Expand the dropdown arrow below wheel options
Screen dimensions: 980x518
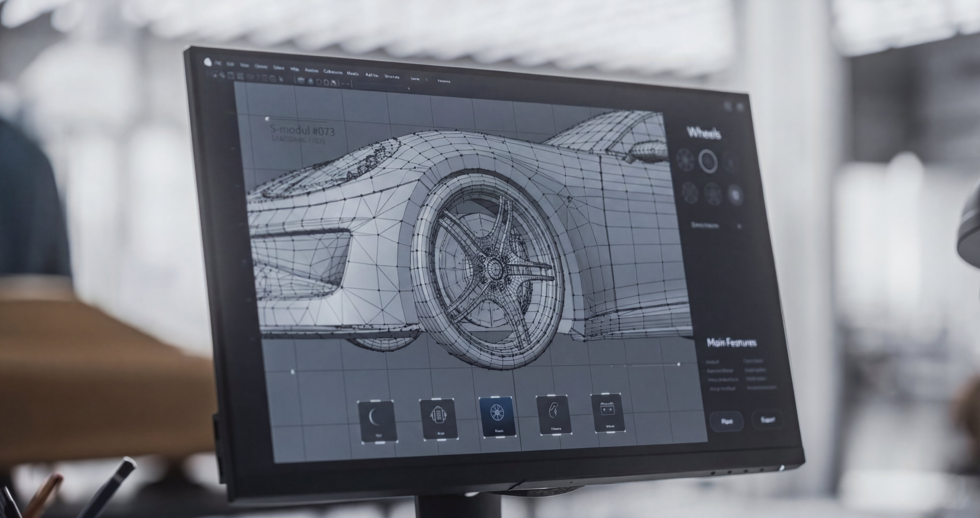coord(739,226)
